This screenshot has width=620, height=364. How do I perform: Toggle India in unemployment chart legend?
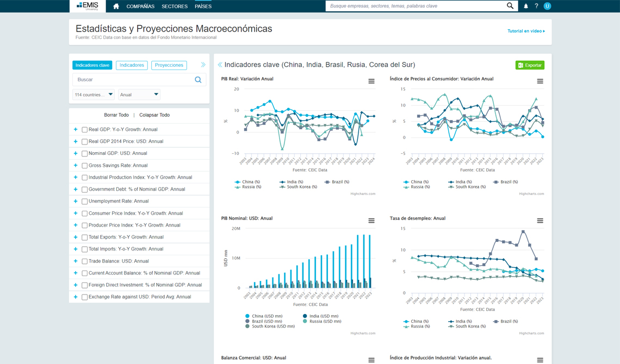coord(460,322)
